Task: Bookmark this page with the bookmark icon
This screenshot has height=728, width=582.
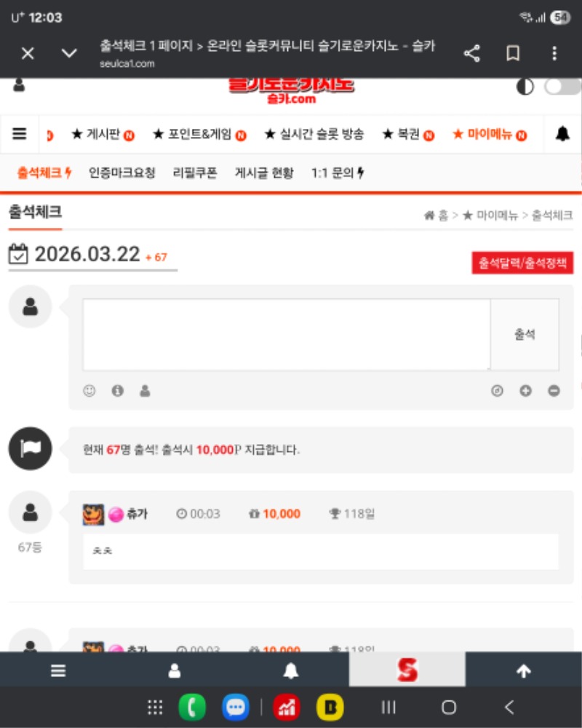Action: [513, 53]
